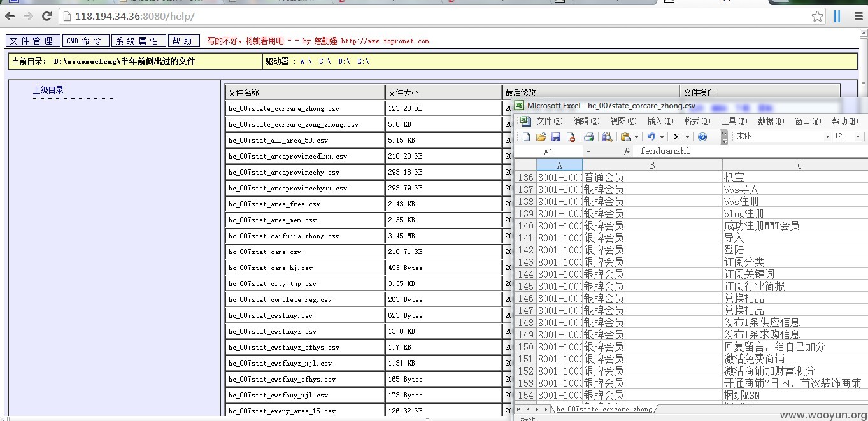Open the Excel 文件(F) menu

point(550,121)
